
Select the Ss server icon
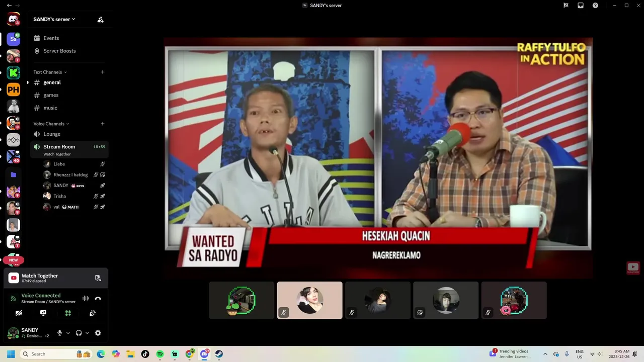pos(13,39)
